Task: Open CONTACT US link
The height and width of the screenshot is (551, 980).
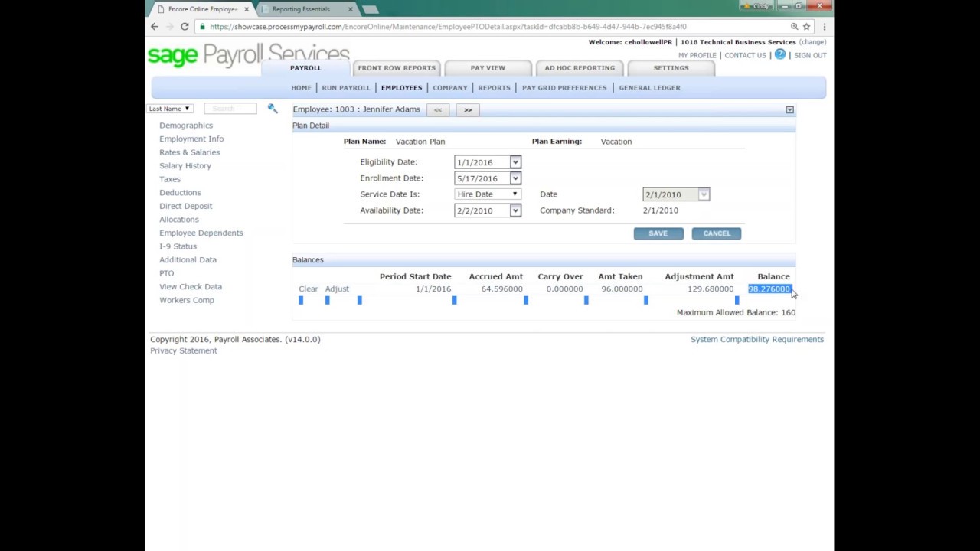Action: click(x=745, y=55)
